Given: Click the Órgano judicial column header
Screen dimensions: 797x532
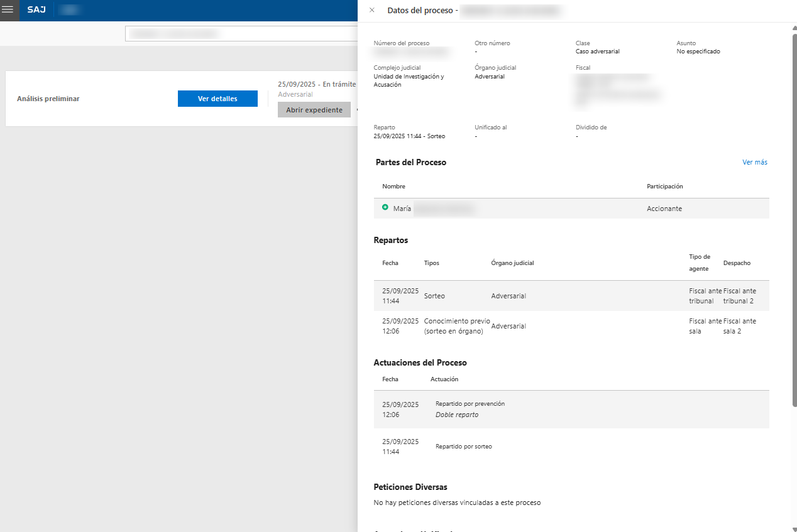Looking at the screenshot, I should coord(512,263).
